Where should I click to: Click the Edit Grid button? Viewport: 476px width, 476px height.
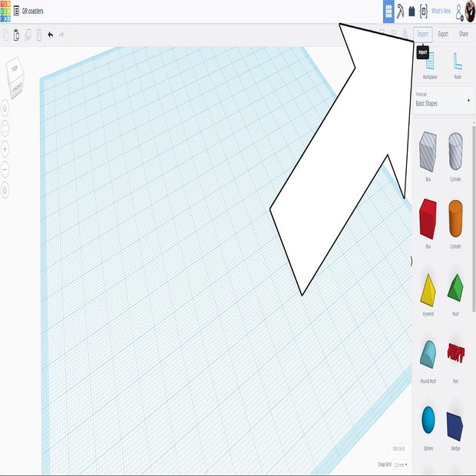398,448
